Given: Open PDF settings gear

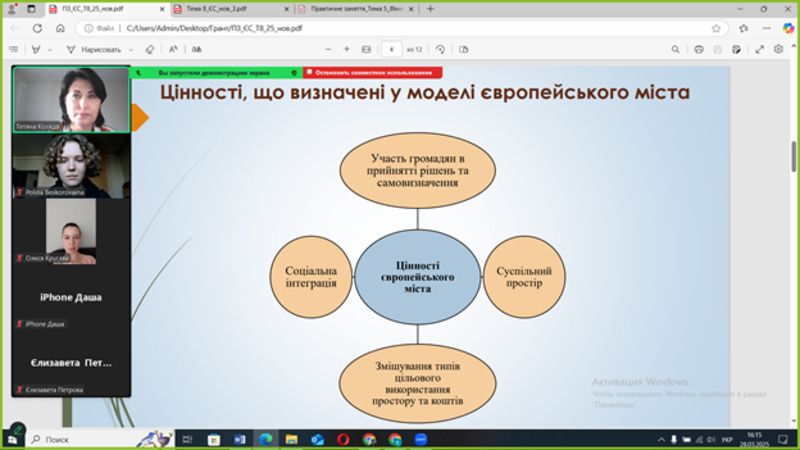Looking at the screenshot, I should click(778, 49).
